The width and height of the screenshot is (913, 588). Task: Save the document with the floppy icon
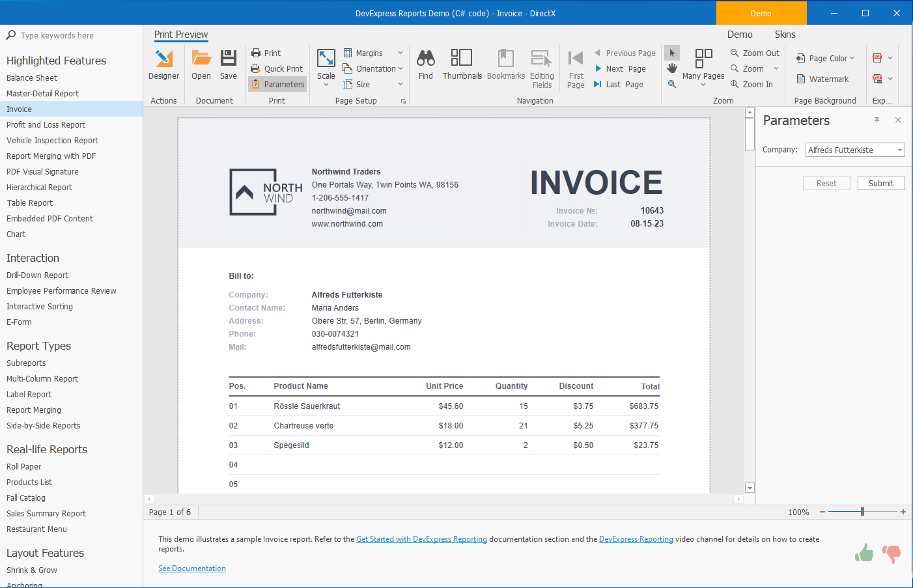tap(229, 64)
